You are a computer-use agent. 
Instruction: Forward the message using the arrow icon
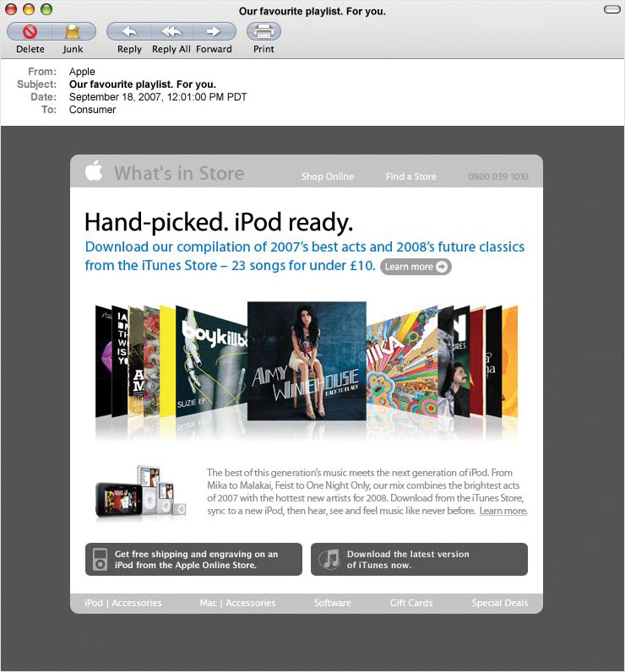click(x=214, y=32)
